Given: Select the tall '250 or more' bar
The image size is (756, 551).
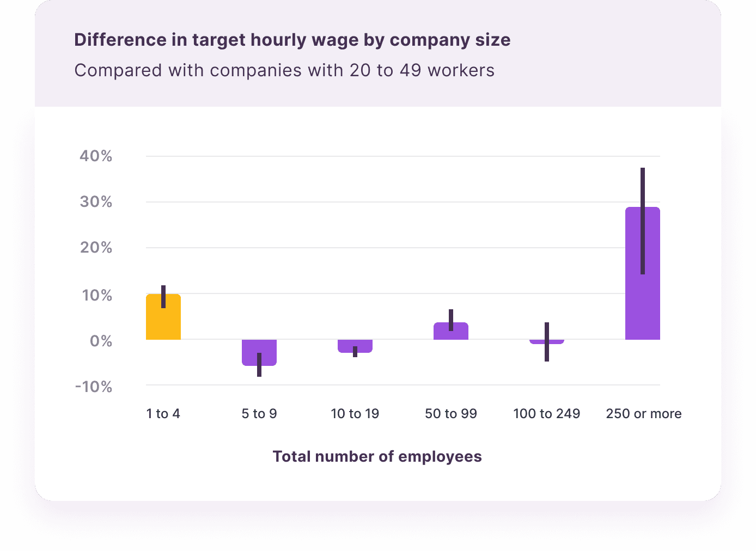Looking at the screenshot, I should [x=643, y=273].
